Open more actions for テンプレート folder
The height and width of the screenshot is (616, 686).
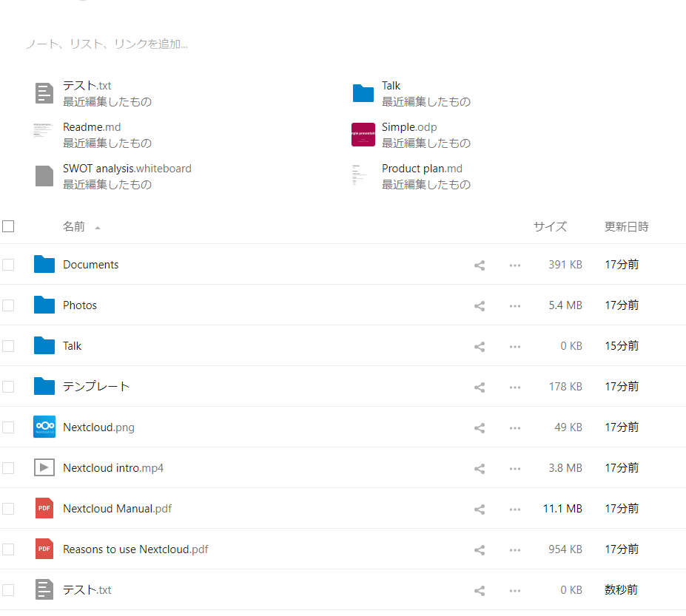coord(515,387)
